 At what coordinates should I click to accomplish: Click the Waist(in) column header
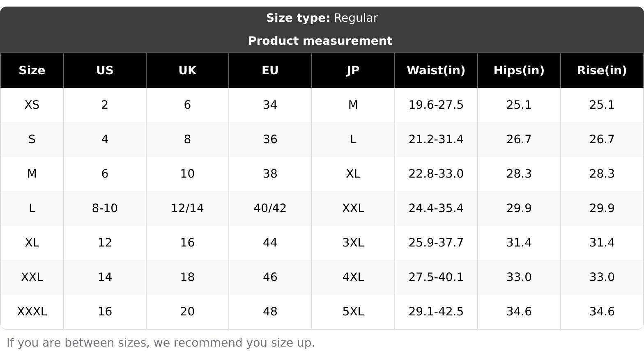[436, 71]
